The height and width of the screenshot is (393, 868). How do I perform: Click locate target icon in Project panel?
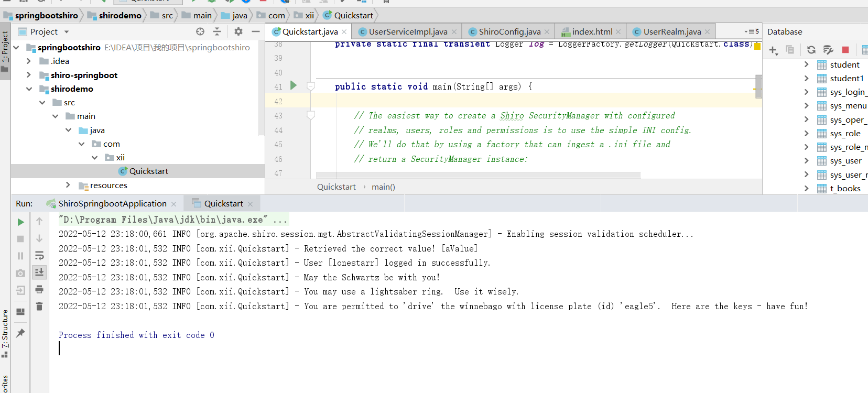[x=200, y=31]
